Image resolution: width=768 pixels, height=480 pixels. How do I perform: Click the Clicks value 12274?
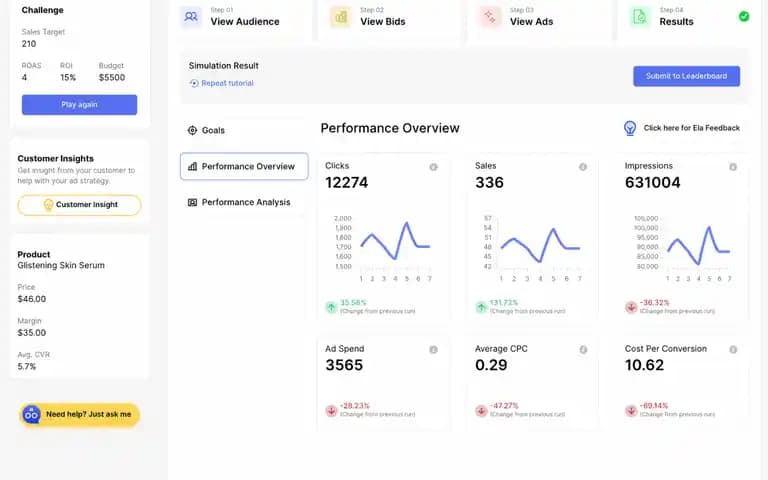click(346, 183)
